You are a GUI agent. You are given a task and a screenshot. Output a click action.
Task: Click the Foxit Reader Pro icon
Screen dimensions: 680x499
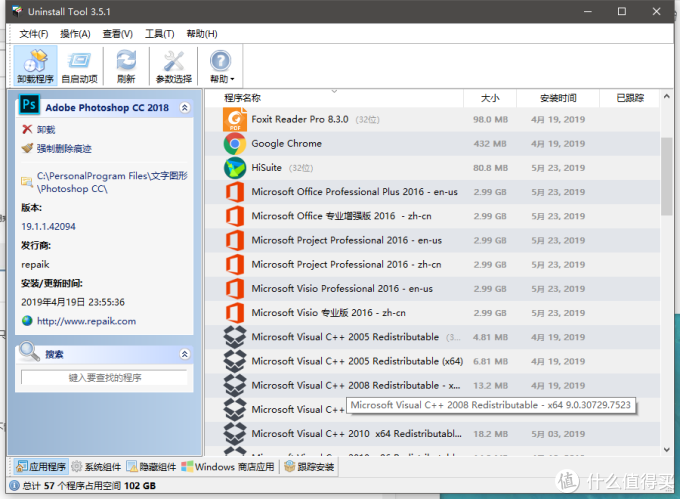pyautogui.click(x=235, y=119)
